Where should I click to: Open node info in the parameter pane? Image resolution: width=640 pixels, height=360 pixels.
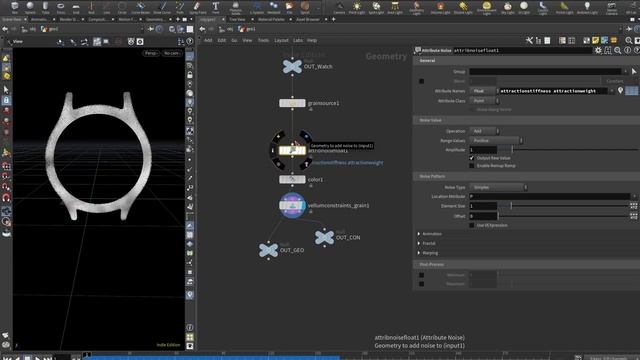627,50
